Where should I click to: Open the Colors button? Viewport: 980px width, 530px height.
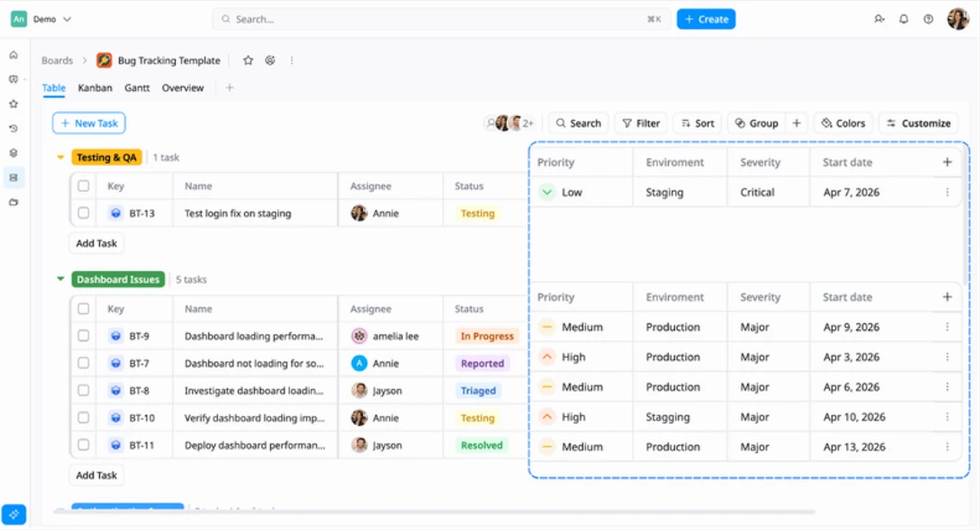pyautogui.click(x=843, y=123)
